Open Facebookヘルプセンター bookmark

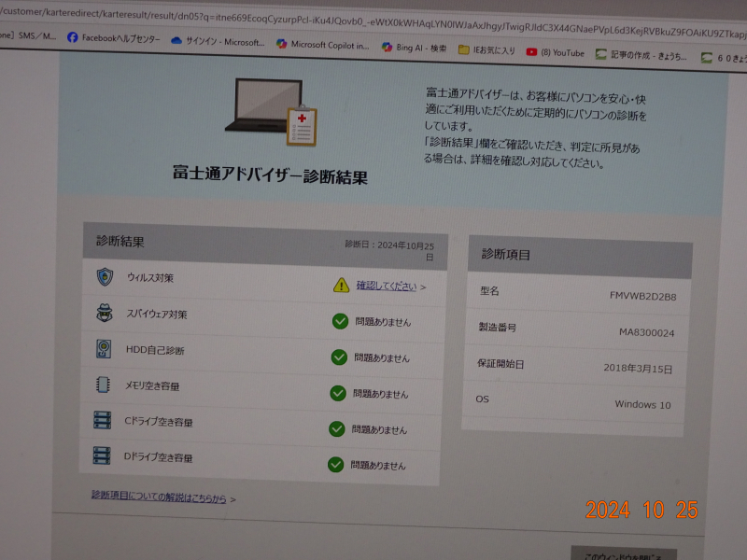(114, 38)
